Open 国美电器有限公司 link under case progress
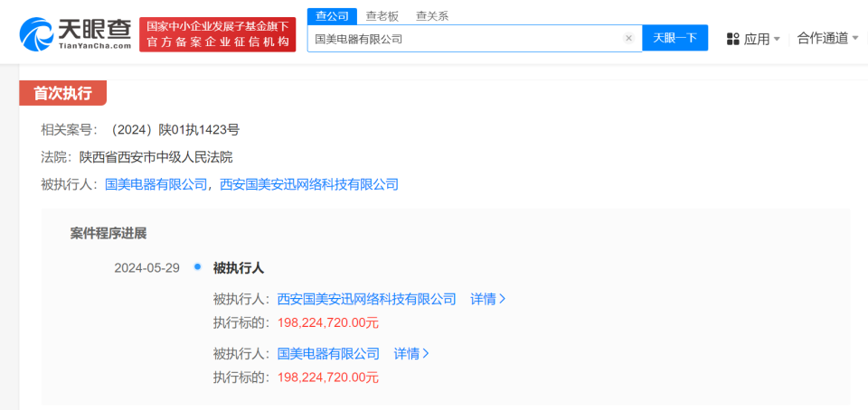Screen dimensions: 868x410 328,354
